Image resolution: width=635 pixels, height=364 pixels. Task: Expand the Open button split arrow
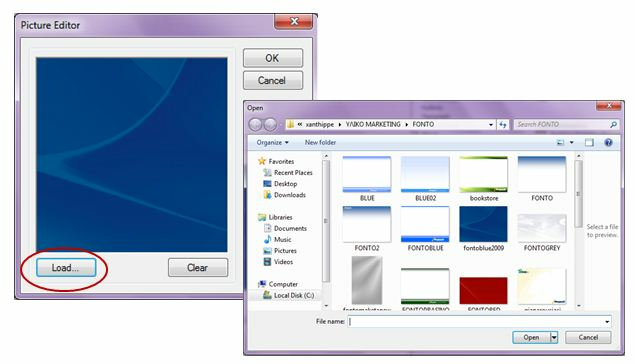[x=554, y=337]
